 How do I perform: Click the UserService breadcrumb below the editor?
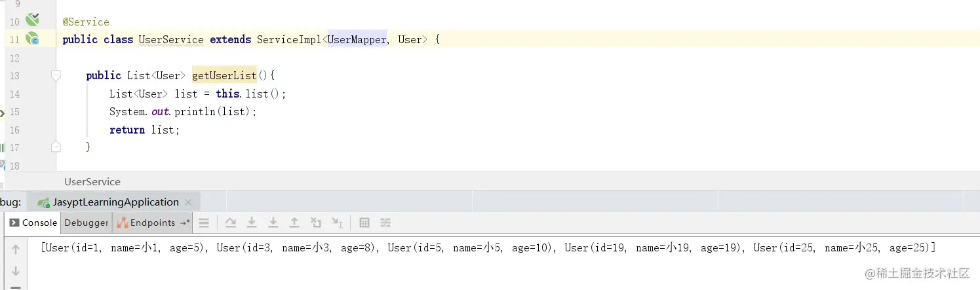click(92, 181)
